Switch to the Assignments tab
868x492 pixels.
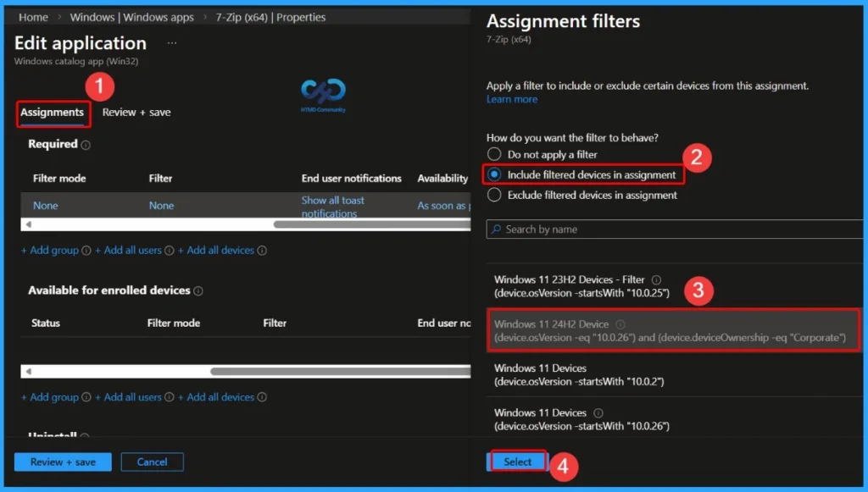52,111
